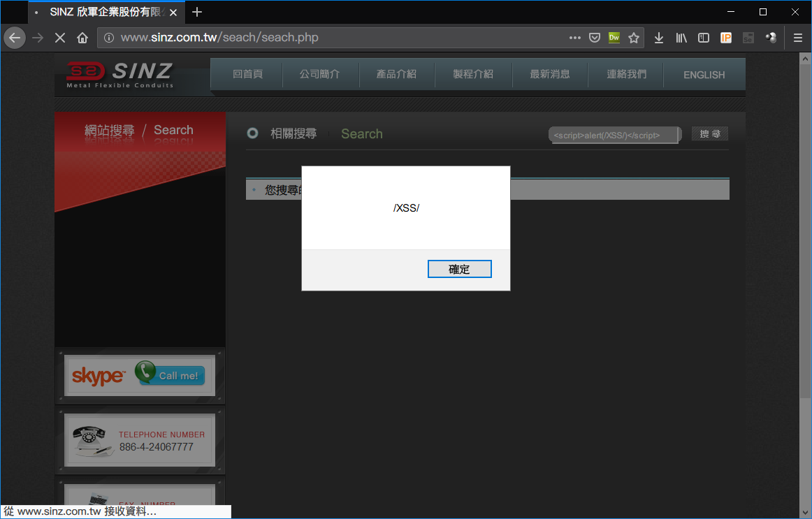
Task: Go back with the browser back arrow
Action: [x=15, y=38]
